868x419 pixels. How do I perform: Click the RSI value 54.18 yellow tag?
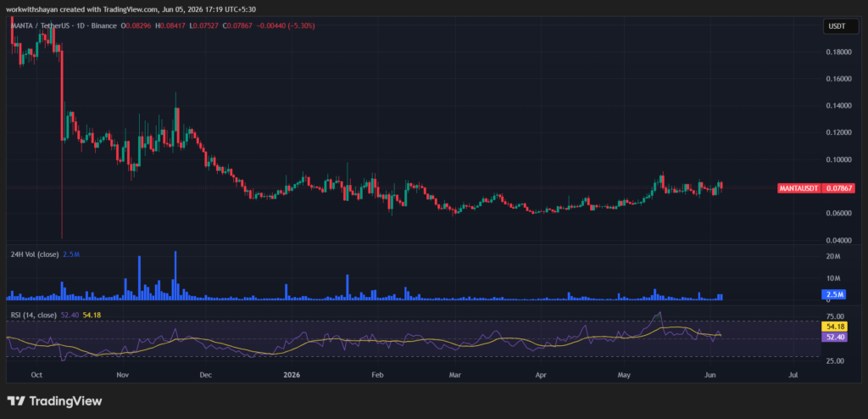(835, 327)
